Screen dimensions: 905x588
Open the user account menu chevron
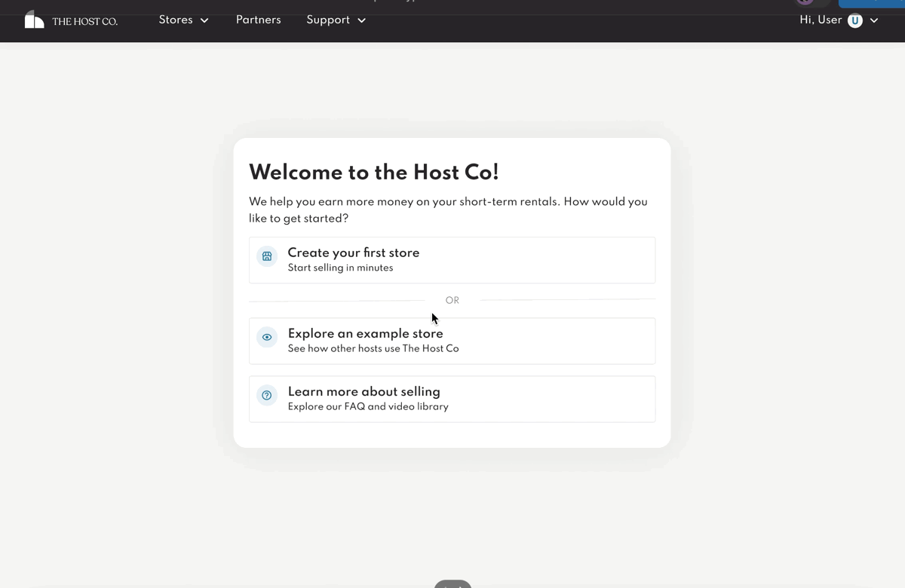coord(874,20)
